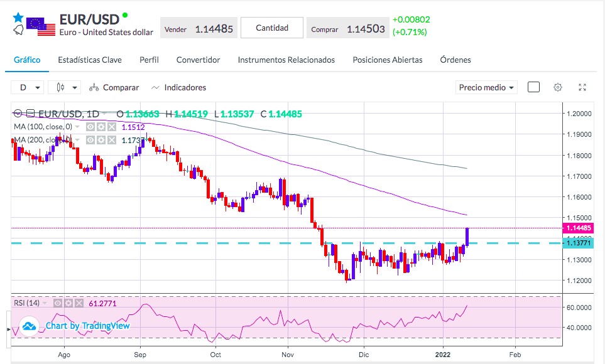The width and height of the screenshot is (605, 364).
Task: Toggle visibility of RSI (14) indicator
Action: pyautogui.click(x=58, y=303)
